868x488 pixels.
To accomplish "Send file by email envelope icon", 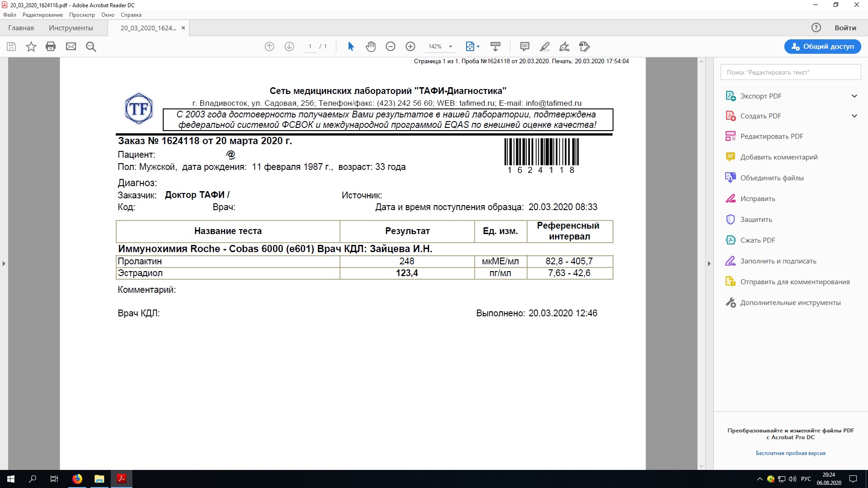I will point(71,47).
